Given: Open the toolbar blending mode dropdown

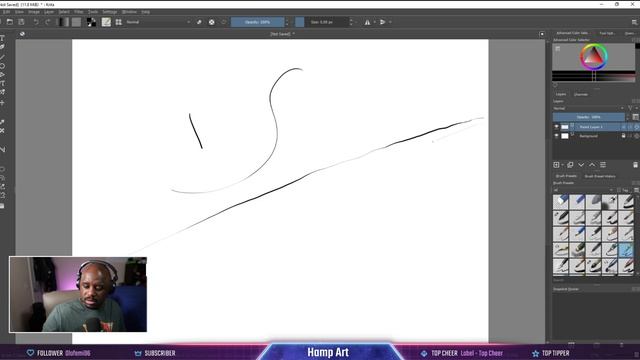Looking at the screenshot, I should tap(158, 22).
